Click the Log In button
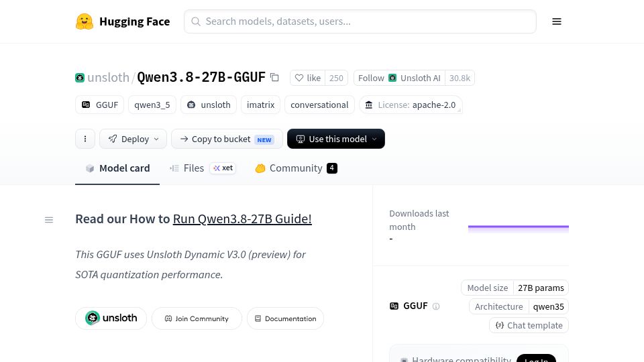 point(536,358)
